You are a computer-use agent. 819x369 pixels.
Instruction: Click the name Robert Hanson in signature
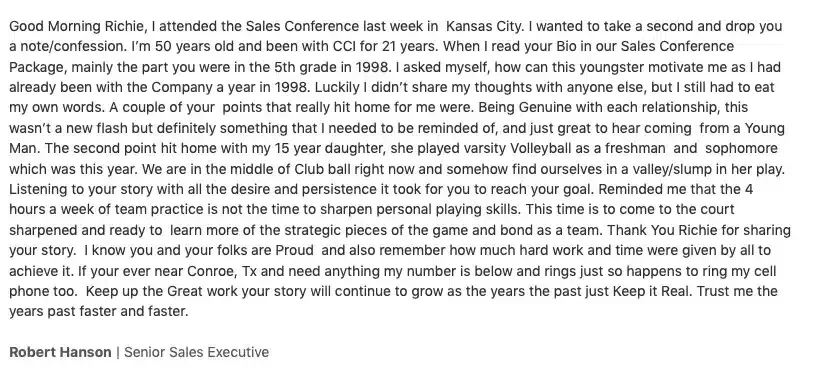pos(60,352)
